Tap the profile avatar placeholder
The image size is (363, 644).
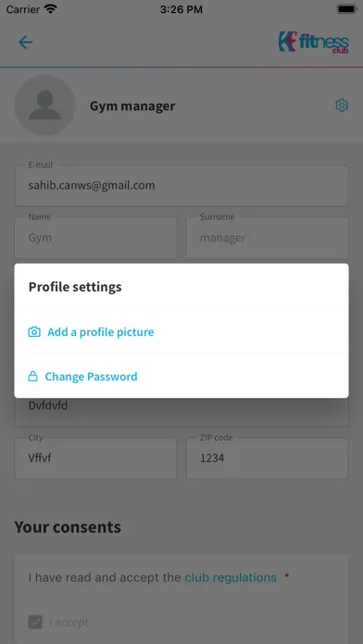point(44,105)
